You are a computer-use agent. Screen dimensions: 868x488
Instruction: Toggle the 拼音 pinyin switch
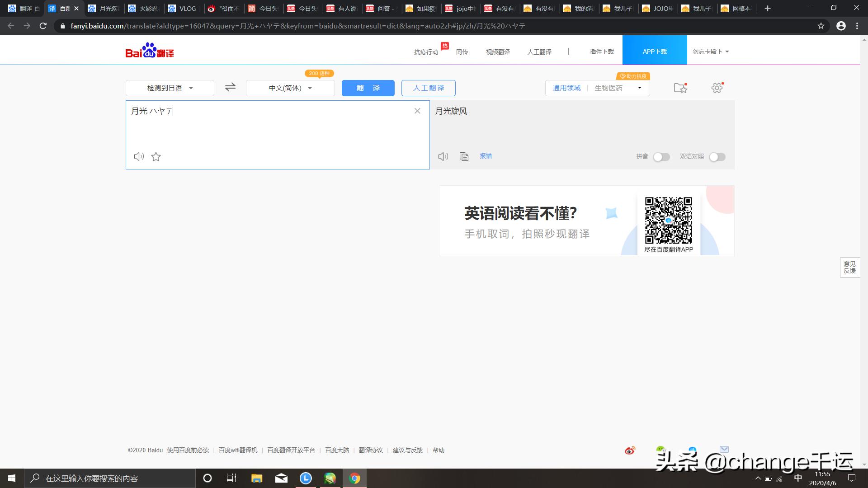[661, 157]
